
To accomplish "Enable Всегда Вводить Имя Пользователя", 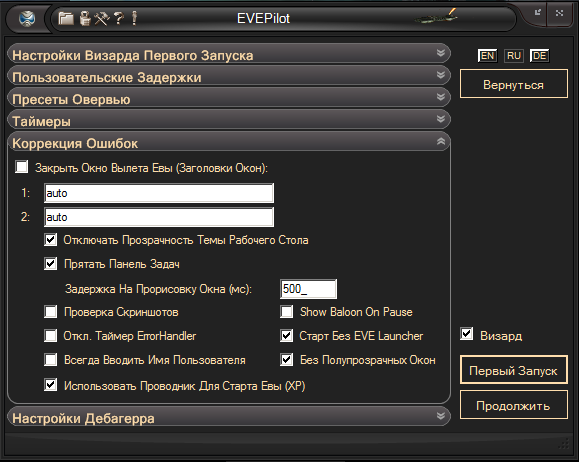I will 51,360.
